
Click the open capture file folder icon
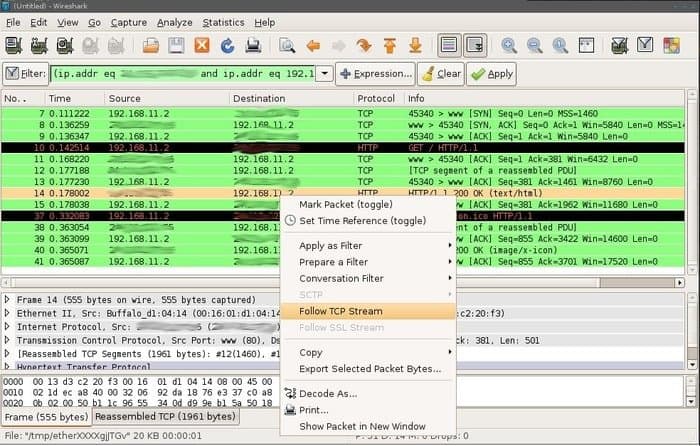151,45
